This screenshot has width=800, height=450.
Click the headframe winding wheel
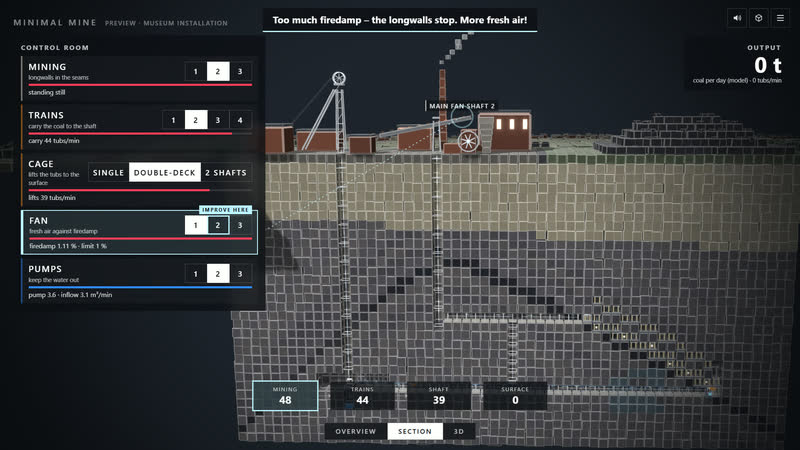point(339,78)
